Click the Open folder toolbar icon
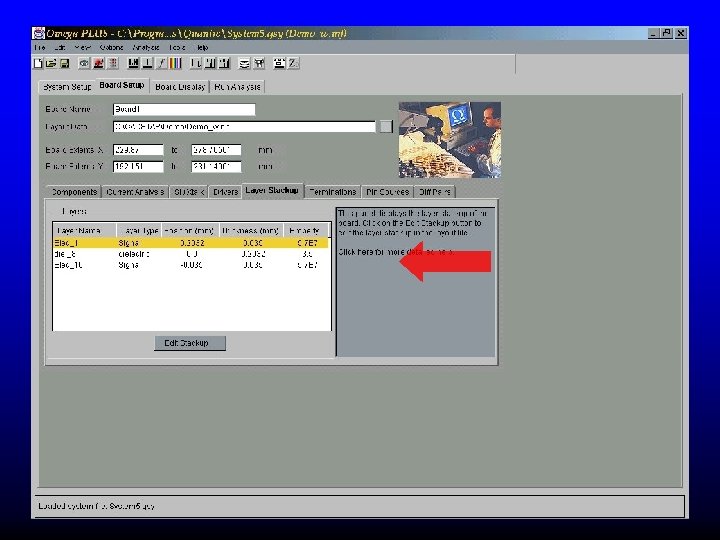Image resolution: width=720 pixels, height=540 pixels. click(51, 63)
